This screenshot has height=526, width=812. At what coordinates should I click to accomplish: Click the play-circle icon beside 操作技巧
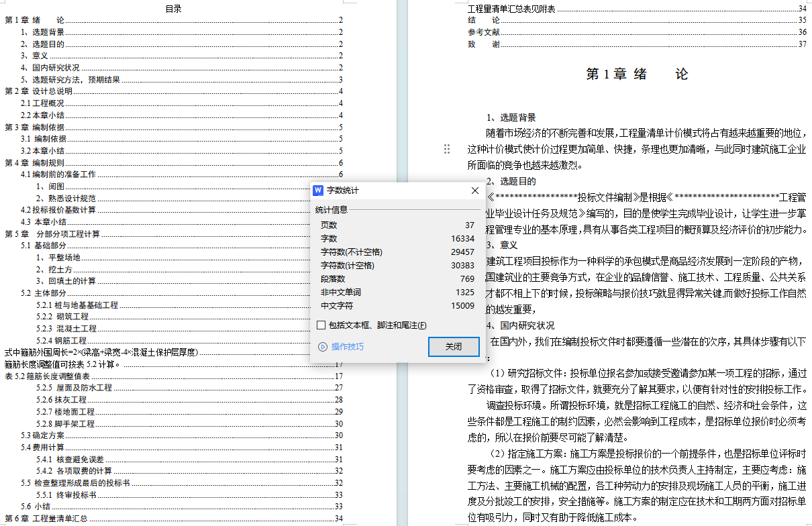[x=322, y=347]
